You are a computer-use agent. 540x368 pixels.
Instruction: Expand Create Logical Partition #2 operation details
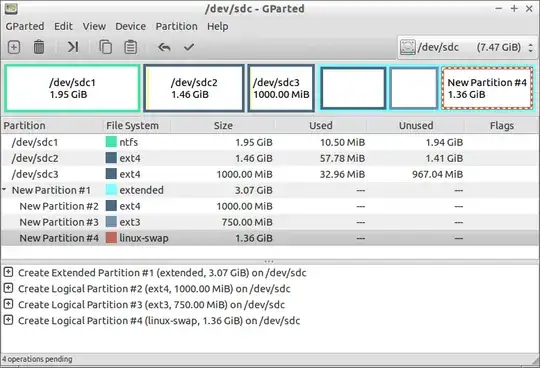(8, 288)
